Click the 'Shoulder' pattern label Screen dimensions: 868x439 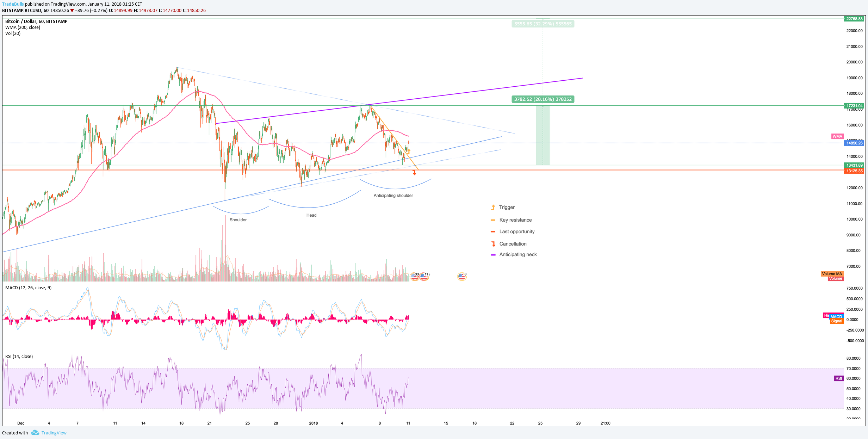tap(238, 220)
